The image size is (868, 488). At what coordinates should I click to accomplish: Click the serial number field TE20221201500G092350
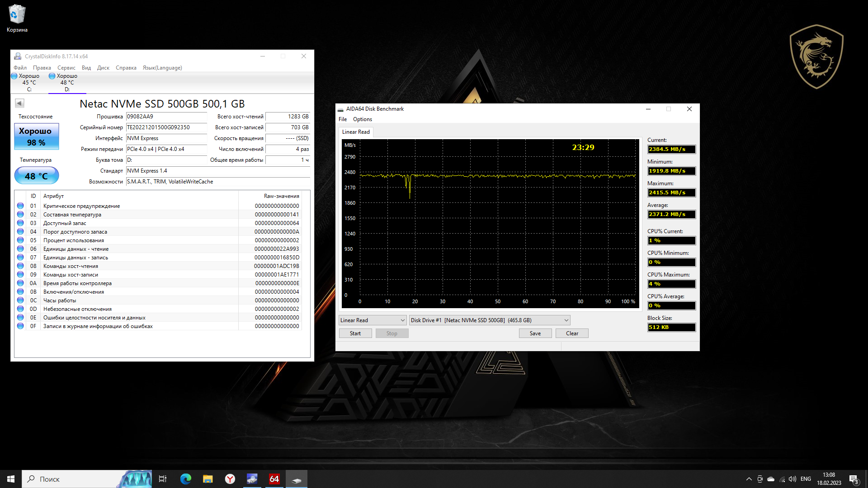pos(166,127)
